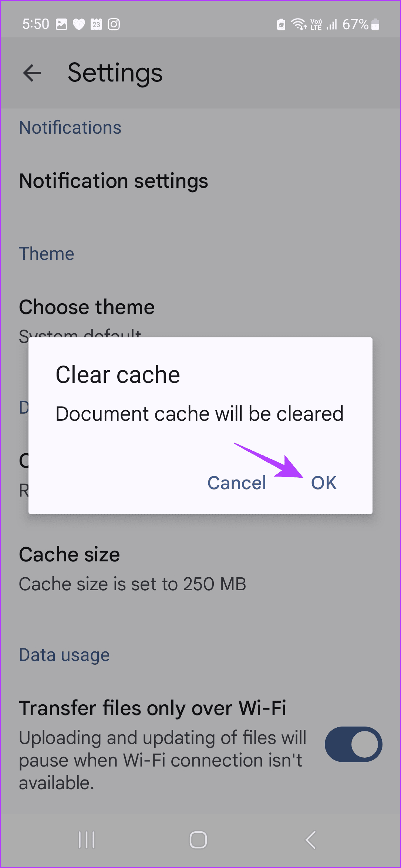Cancel the Clear cache dialog
The width and height of the screenshot is (401, 868).
point(237,483)
